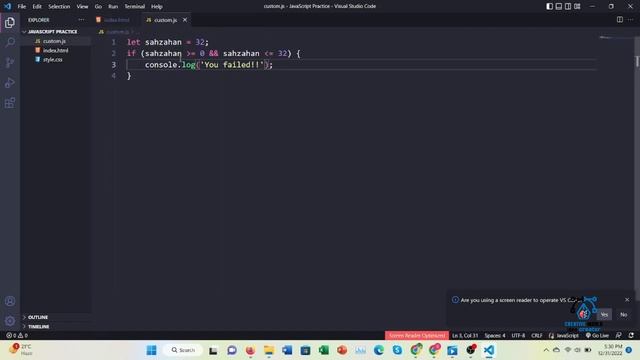640x360 pixels.
Task: Click custom.js in the breadcrumb
Action: 118,31
